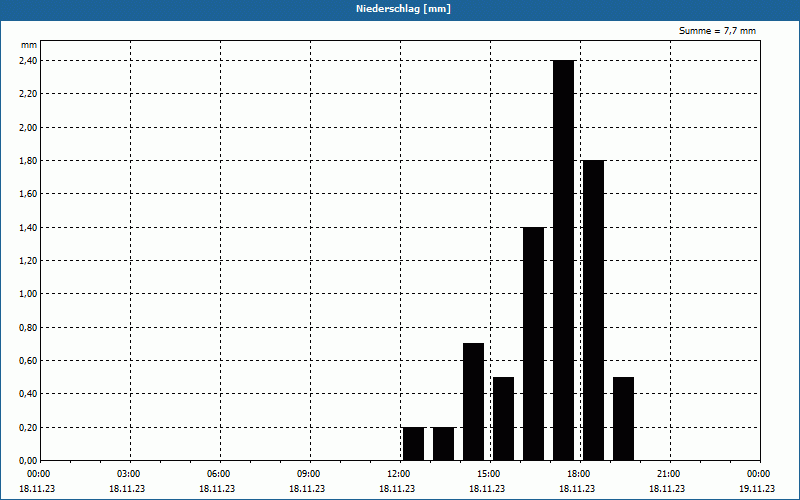Click the 06:00 time label
Viewport: 800px width, 500px height.
(218, 474)
